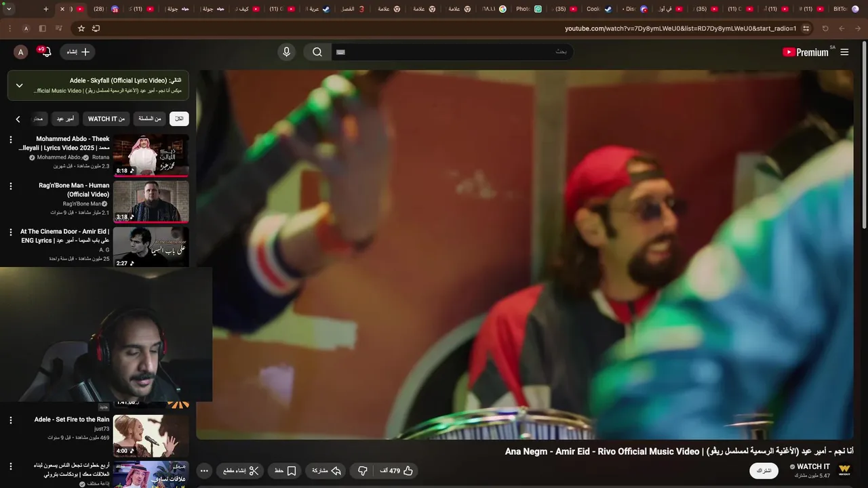Image resolution: width=868 pixels, height=488 pixels.
Task: Switch to the Photo browser tab
Action: tap(528, 9)
